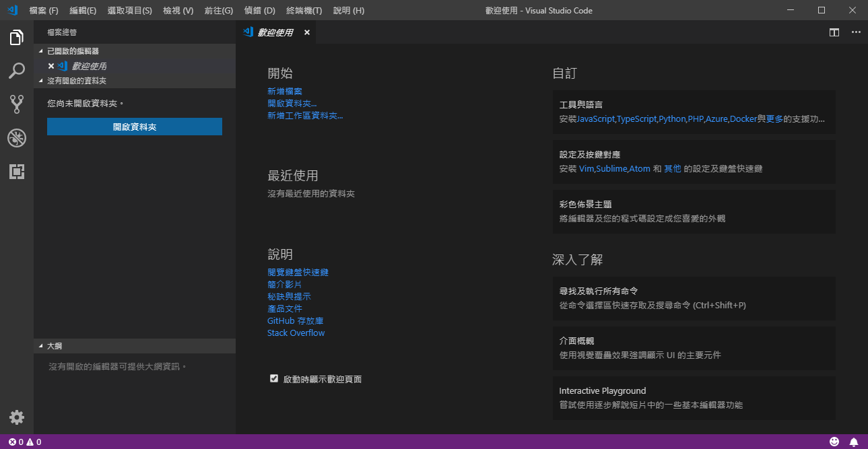Viewport: 868px width, 449px height.
Task: Click the errors and warnings status indicator
Action: pos(25,442)
